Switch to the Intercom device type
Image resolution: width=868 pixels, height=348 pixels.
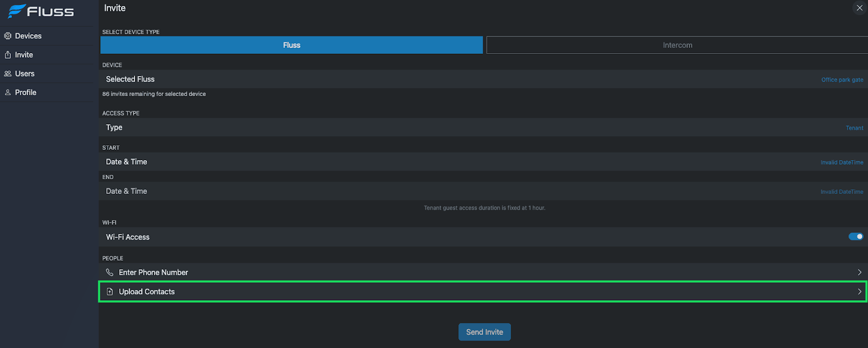[x=677, y=45]
